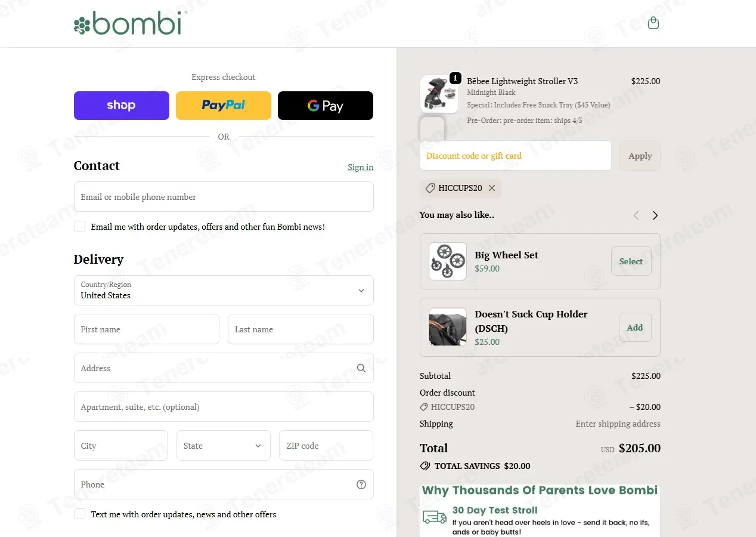The width and height of the screenshot is (756, 537).
Task: Open the phone field help icon
Action: pos(361,484)
